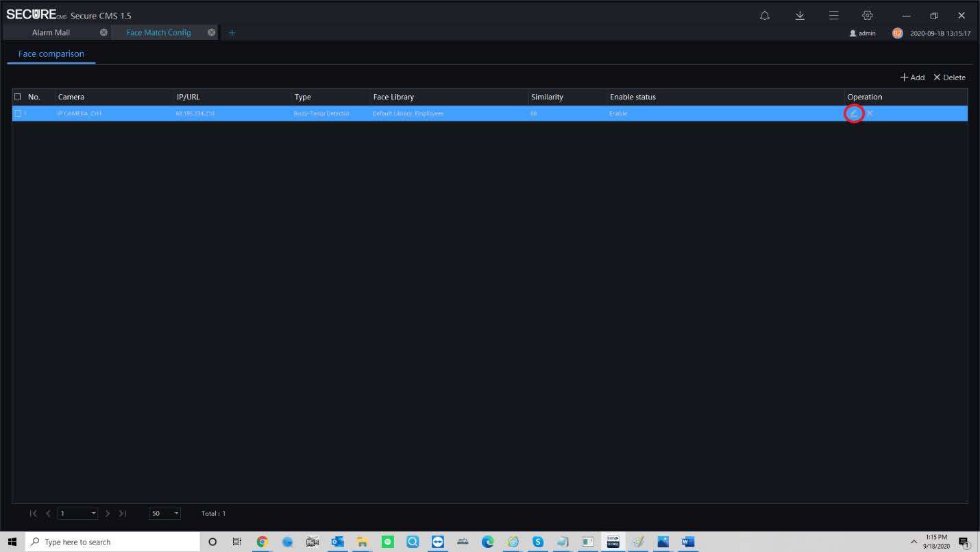This screenshot has width=980, height=552.
Task: Expand the page number dropdown
Action: 93,514
